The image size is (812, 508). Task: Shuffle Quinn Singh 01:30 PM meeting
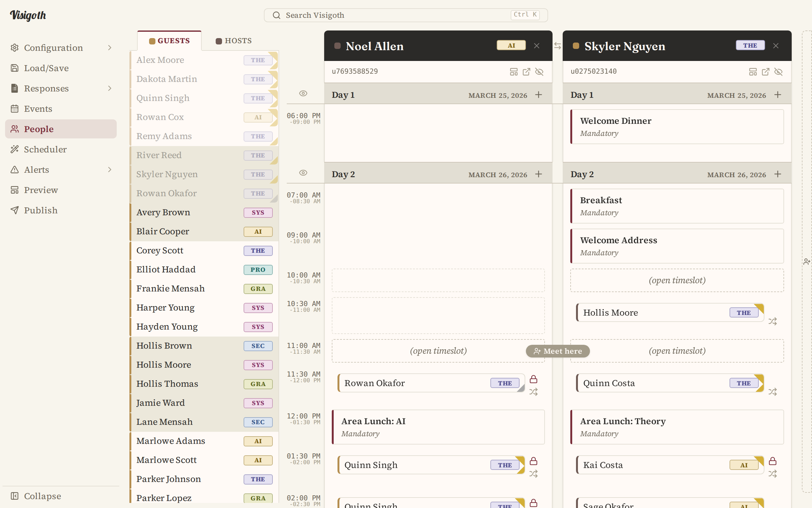[534, 474]
